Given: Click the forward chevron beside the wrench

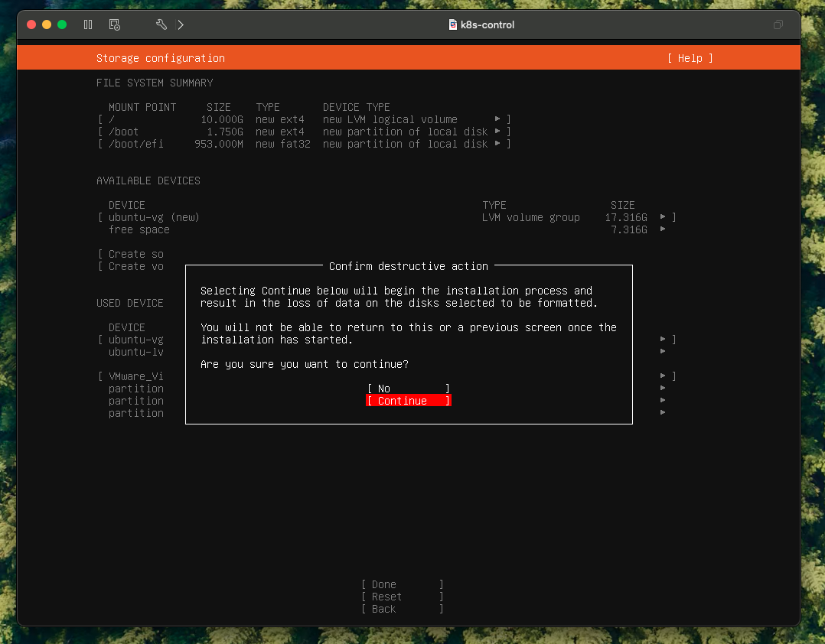Looking at the screenshot, I should click(x=181, y=24).
